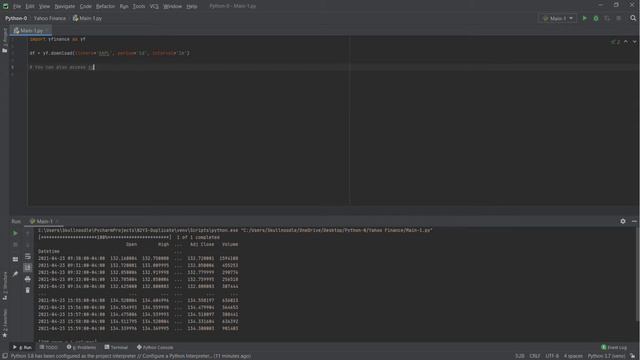Open Run panel settings gear

[623, 221]
